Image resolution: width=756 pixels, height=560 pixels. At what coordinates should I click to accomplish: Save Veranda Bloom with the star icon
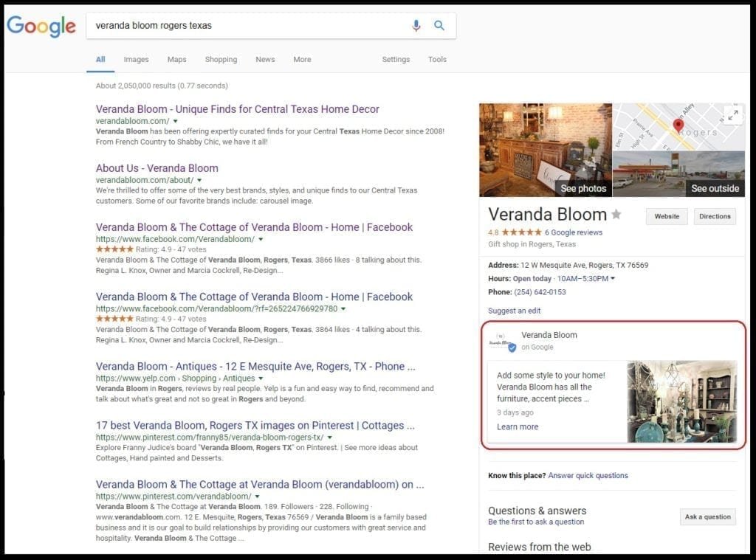[x=616, y=215]
